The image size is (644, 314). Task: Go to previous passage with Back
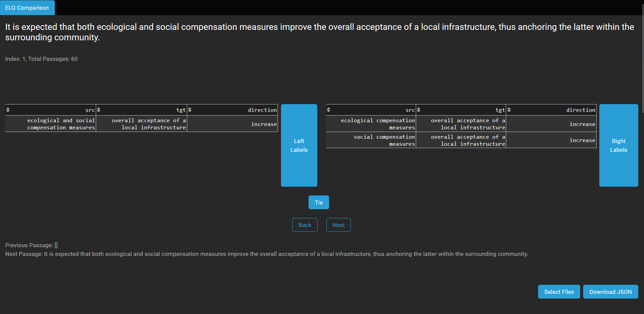pos(305,225)
